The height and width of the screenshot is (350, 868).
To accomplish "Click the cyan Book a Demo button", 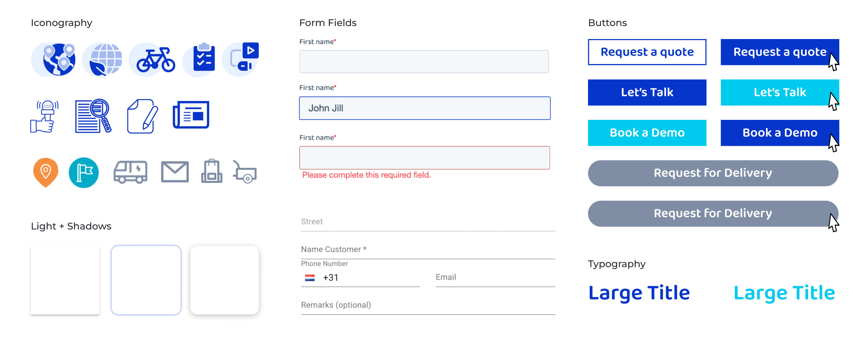I will coord(647,133).
